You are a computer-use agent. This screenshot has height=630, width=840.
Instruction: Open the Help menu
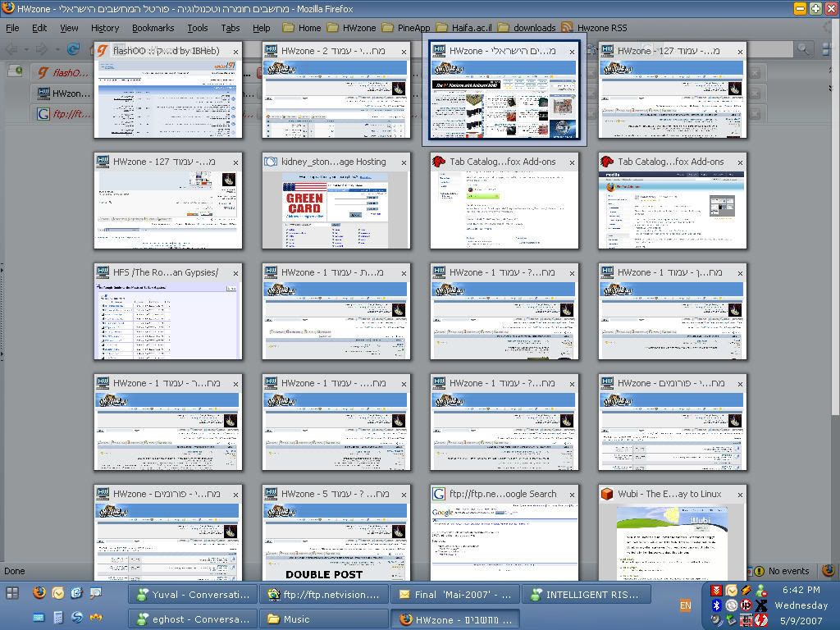(262, 28)
